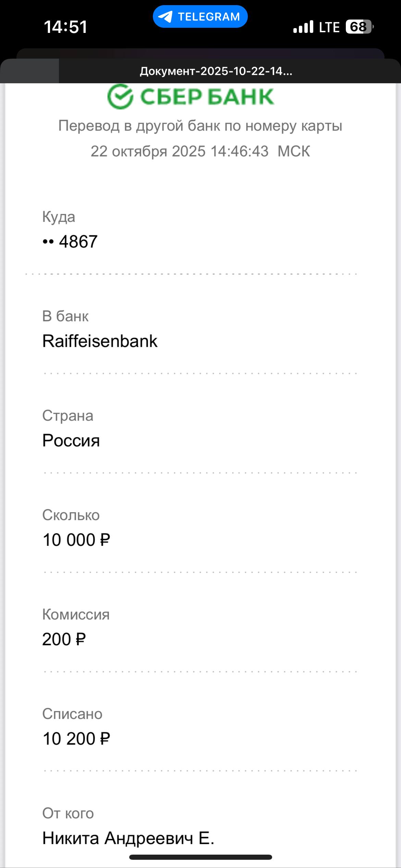Screen dimensions: 401x868
Task: Tap the battery level indicator
Action: (359, 27)
